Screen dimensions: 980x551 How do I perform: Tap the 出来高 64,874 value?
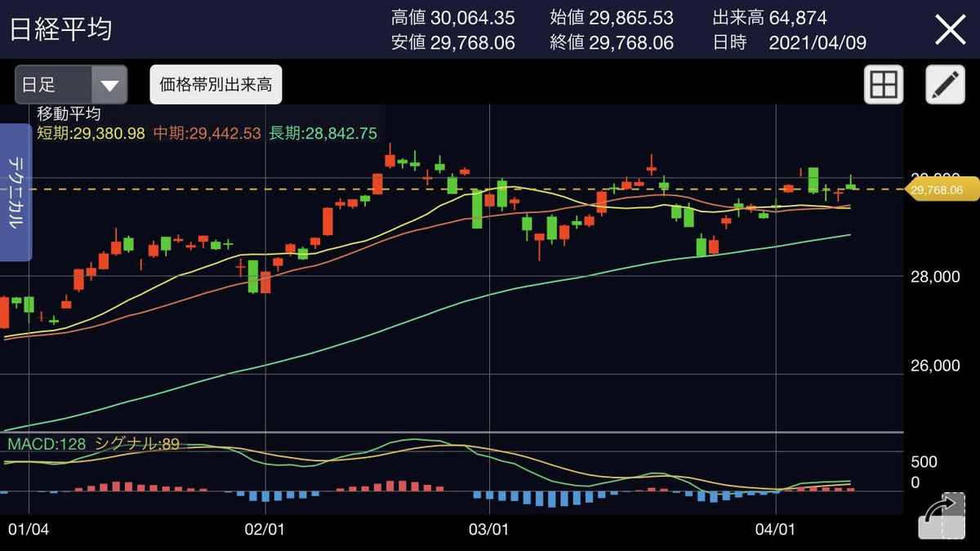769,17
